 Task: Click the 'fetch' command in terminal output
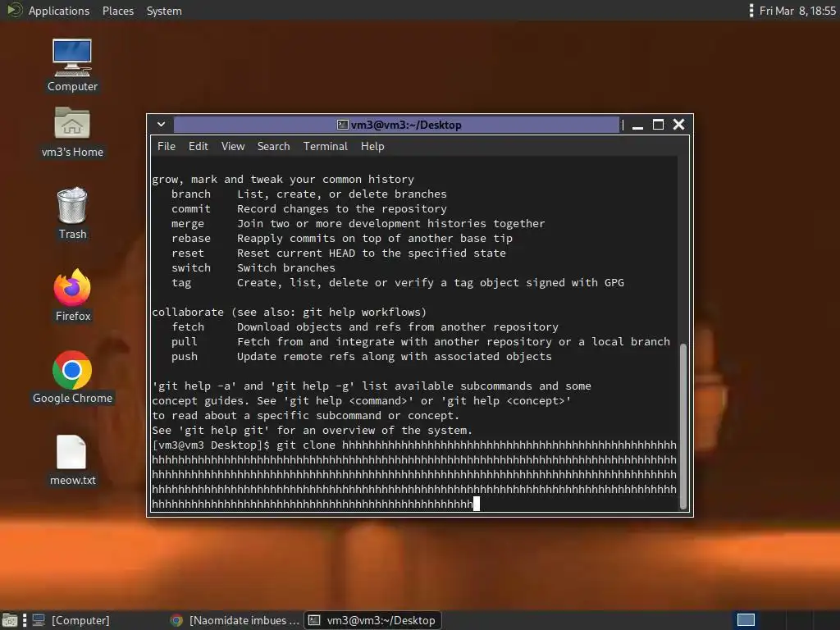coord(188,326)
